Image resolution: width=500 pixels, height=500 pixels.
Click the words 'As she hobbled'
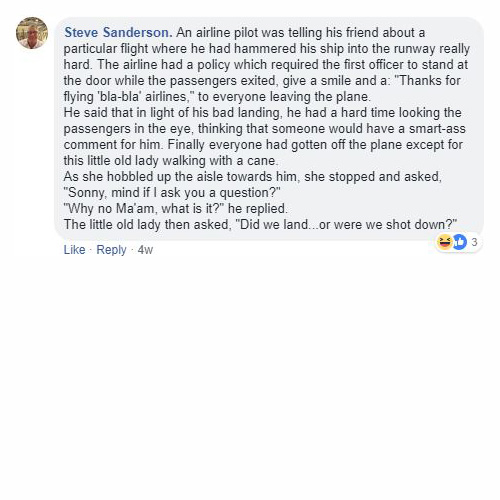click(108, 177)
